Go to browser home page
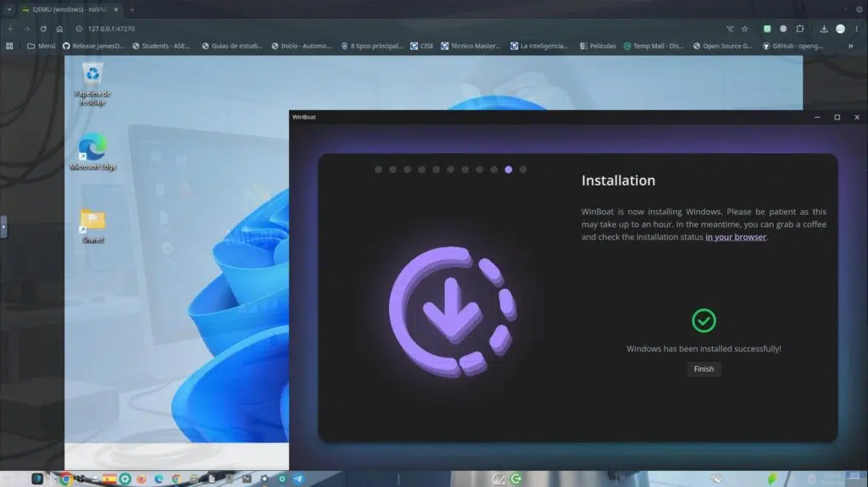This screenshot has width=868, height=487. [x=60, y=29]
